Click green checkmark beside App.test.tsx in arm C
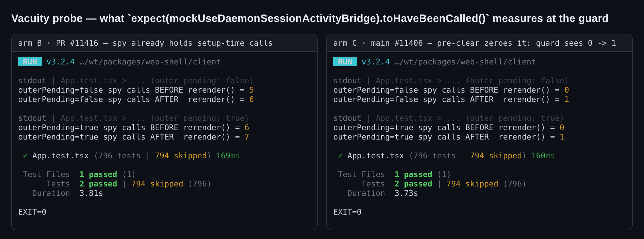 [x=340, y=156]
